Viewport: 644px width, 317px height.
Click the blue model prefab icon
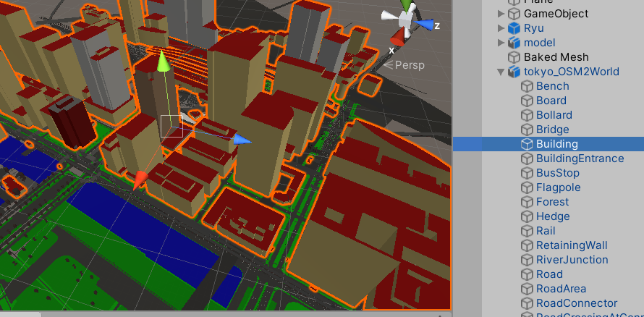point(514,43)
